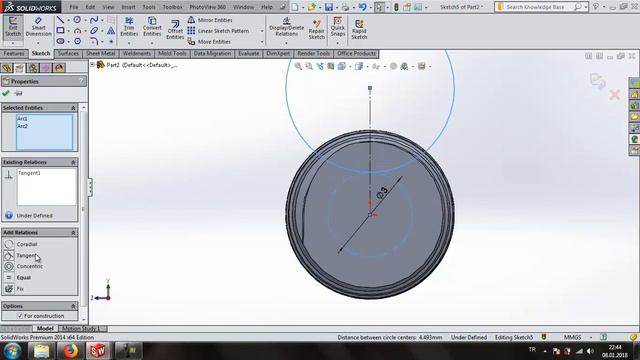Open Linear Sketch Pattern dropdown arrow

point(262,31)
